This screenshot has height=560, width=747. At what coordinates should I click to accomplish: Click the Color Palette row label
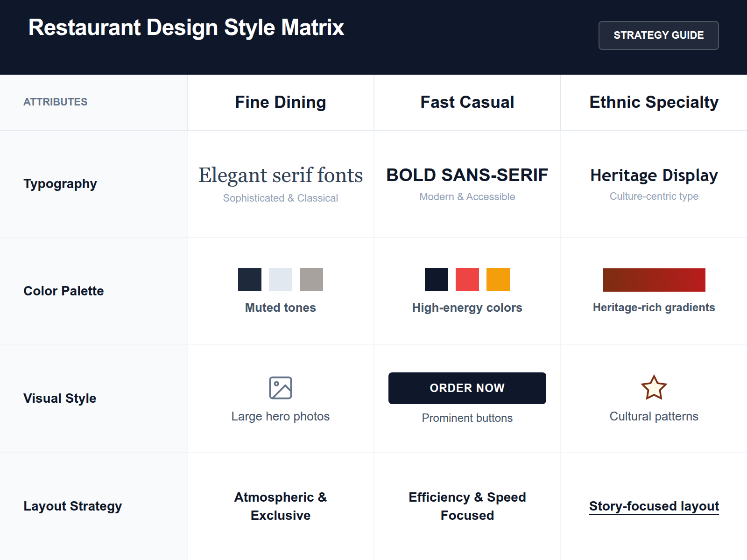tap(63, 291)
